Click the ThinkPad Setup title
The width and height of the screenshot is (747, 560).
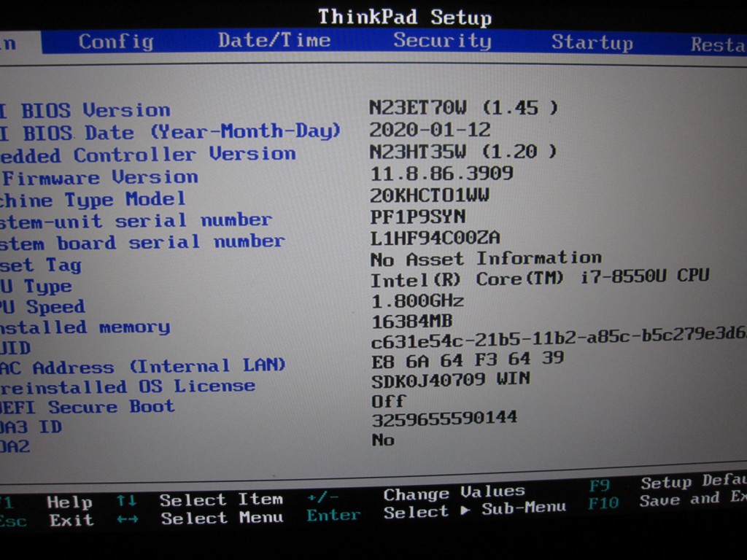[405, 17]
